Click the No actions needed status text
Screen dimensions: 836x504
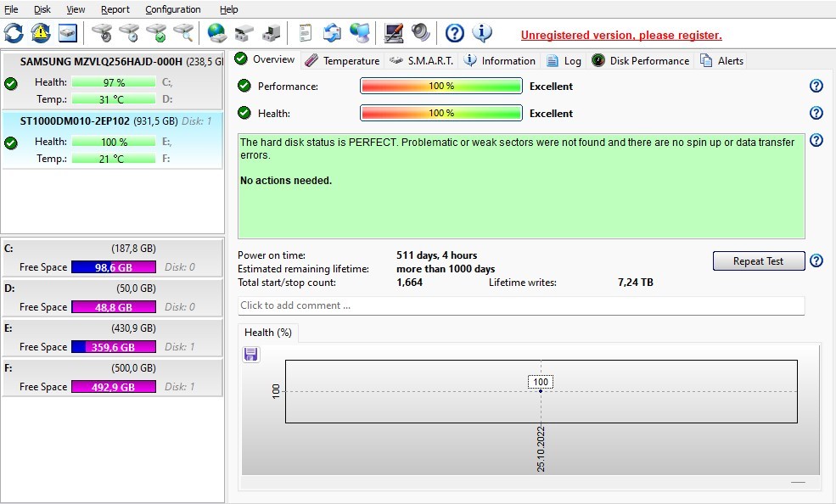pyautogui.click(x=286, y=181)
